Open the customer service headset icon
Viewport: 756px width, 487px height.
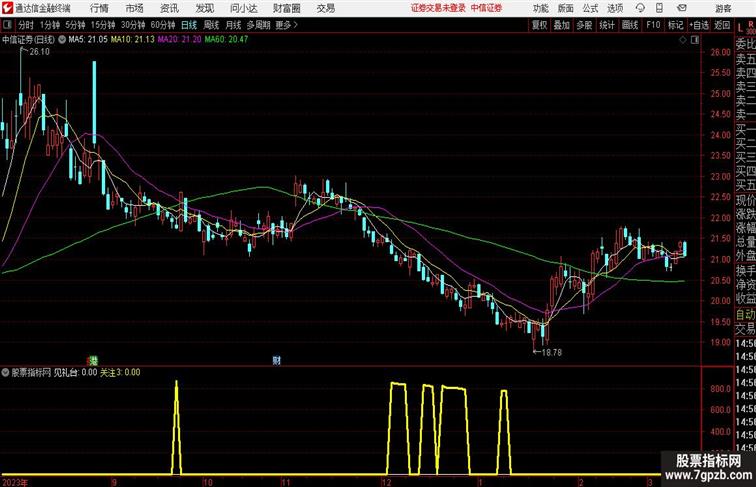point(640,8)
